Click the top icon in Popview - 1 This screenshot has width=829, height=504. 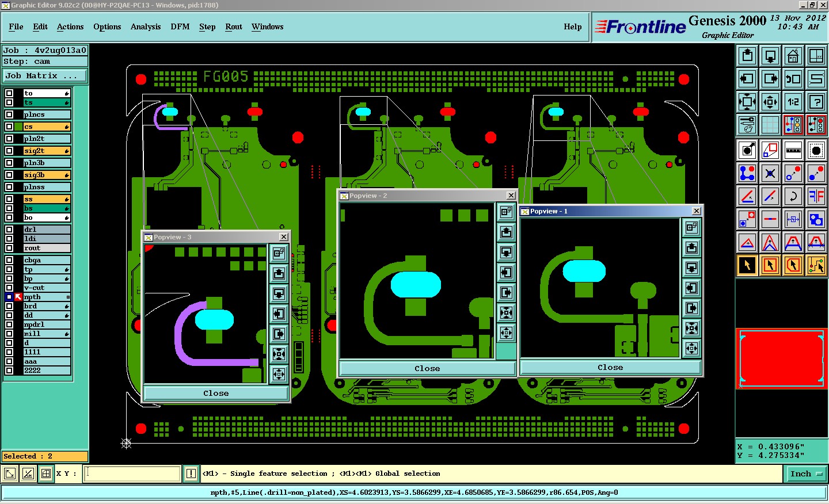tap(692, 228)
